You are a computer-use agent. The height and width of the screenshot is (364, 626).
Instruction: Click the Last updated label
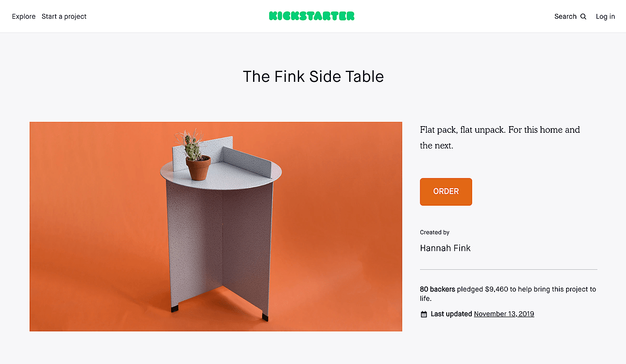click(451, 314)
